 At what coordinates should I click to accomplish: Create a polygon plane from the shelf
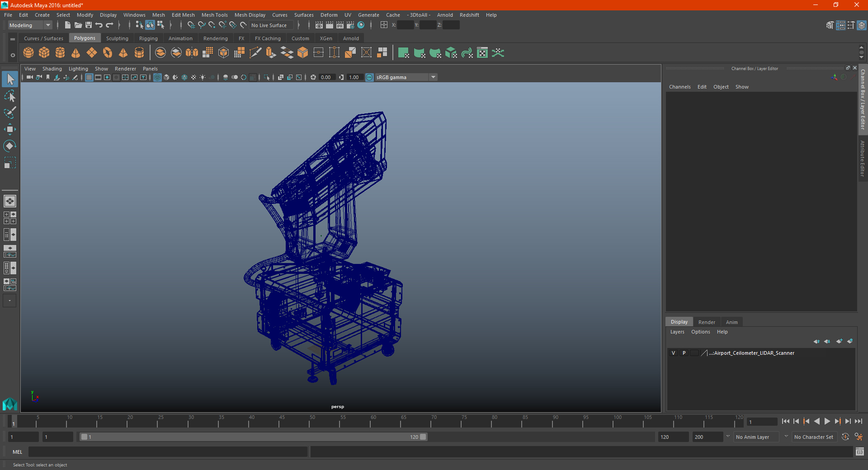pos(92,53)
